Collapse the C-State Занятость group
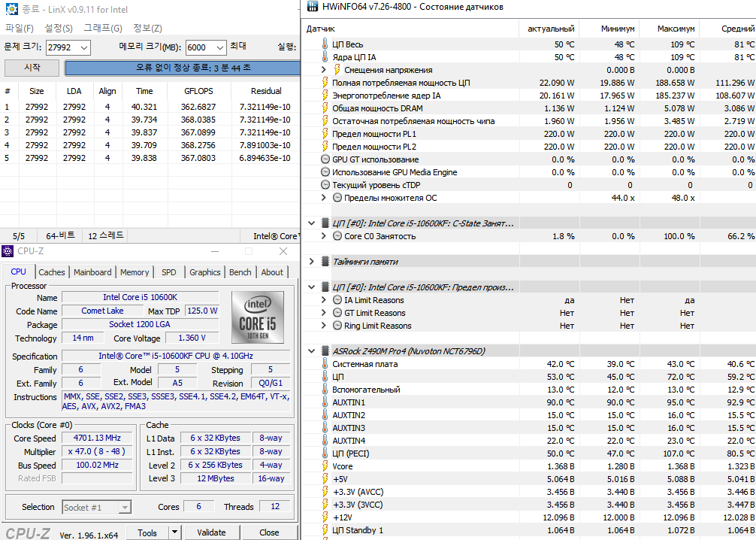Screen dimensions: 756x540 [x=311, y=223]
